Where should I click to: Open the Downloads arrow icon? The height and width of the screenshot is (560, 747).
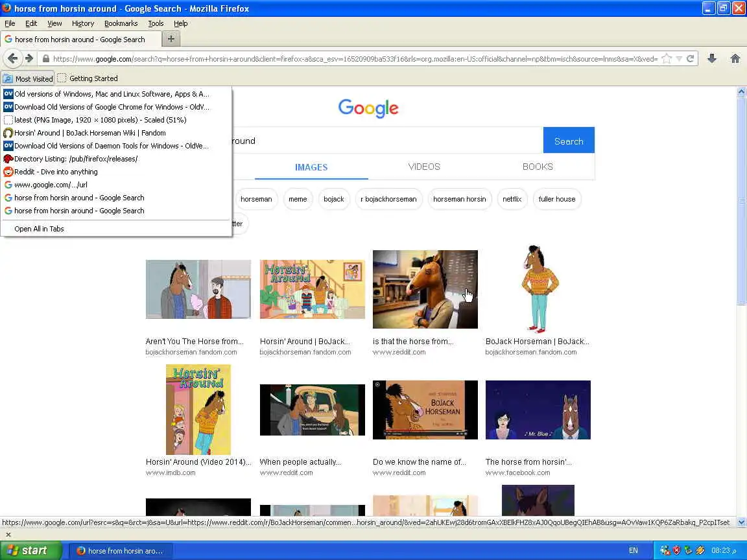pos(712,58)
